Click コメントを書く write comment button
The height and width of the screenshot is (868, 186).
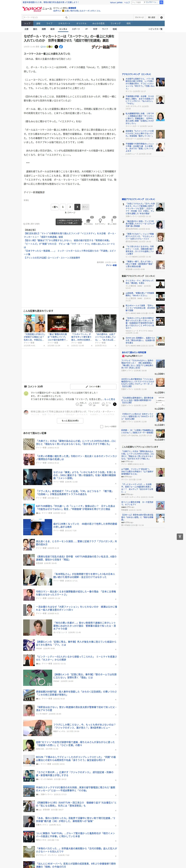click(93, 387)
